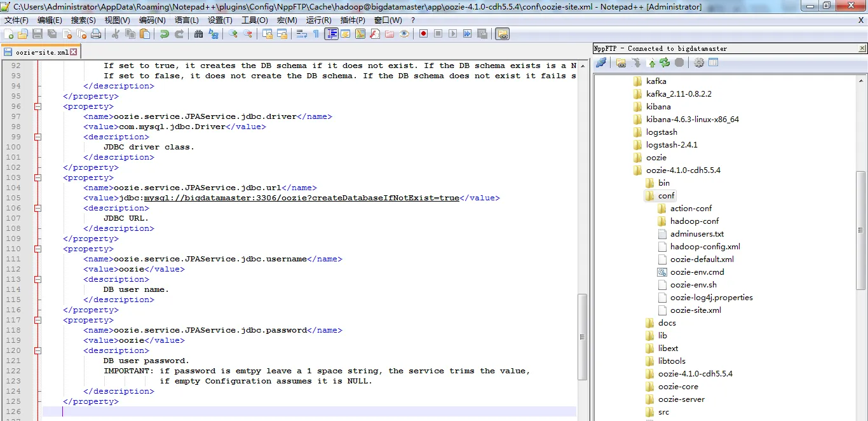
Task: Toggle synchronized horizontal scrolling
Action: [x=282, y=34]
